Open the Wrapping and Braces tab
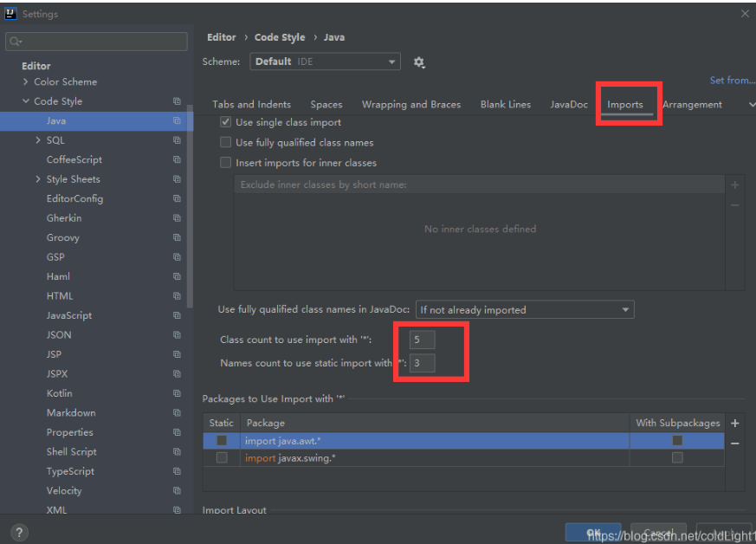 [411, 105]
